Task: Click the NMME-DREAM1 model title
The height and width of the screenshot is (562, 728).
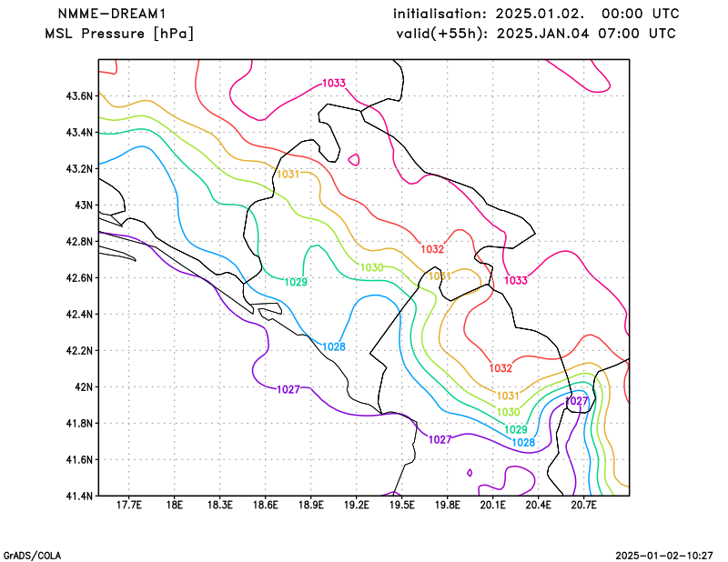Action: point(112,14)
